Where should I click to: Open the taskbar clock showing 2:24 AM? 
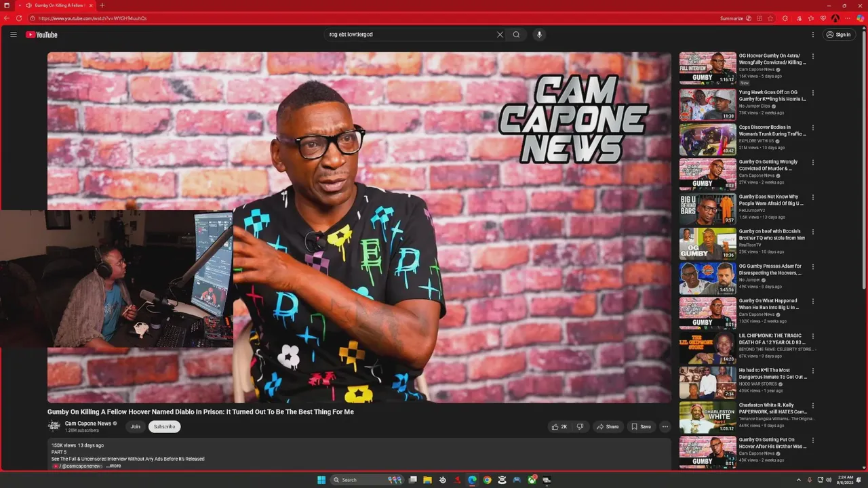click(x=846, y=480)
